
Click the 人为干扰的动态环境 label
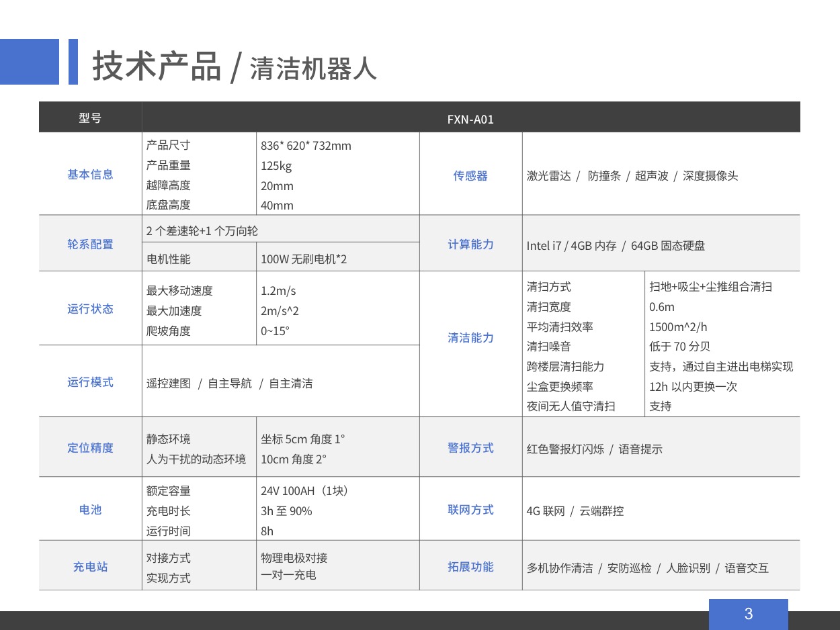tap(196, 459)
